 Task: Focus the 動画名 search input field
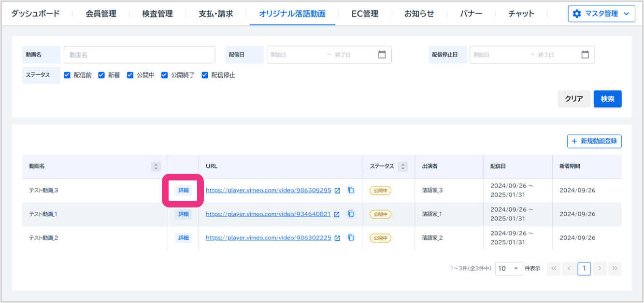click(x=139, y=55)
